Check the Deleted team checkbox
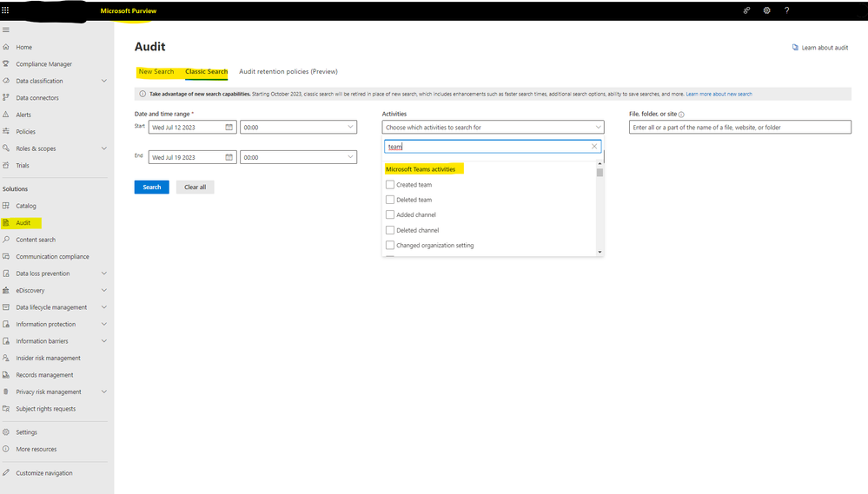 point(390,200)
